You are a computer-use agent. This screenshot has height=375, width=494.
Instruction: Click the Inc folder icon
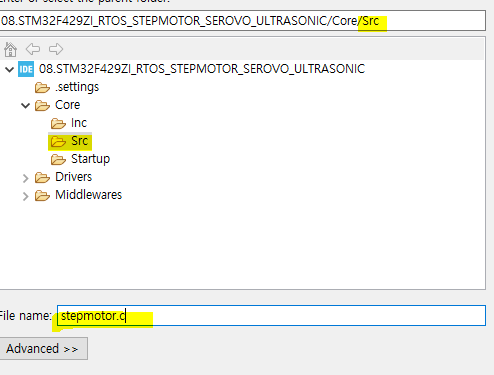(58, 124)
